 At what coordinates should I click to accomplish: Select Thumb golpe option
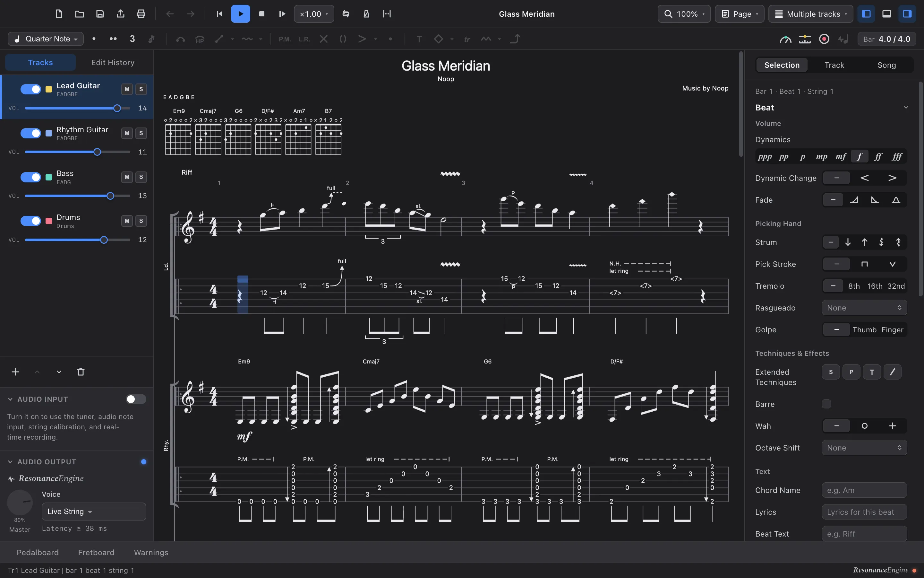point(864,329)
